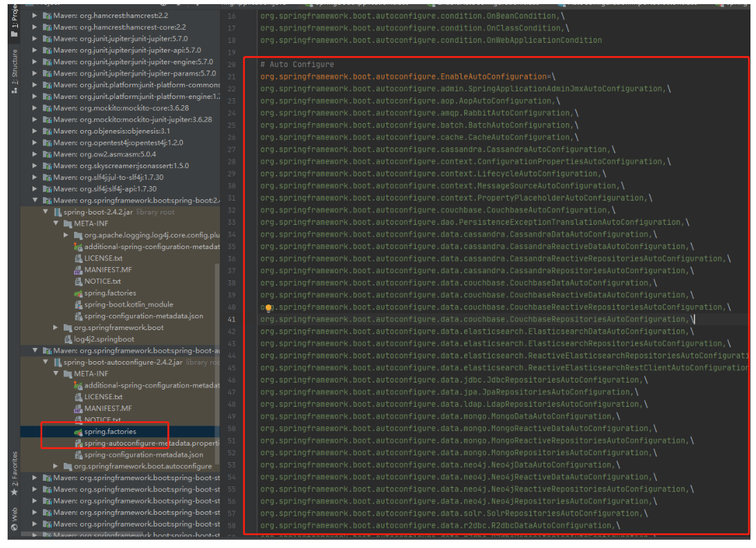The width and height of the screenshot is (756, 548).
Task: Expand Maven: junit-jupiter-engine:5.7.0 library
Action: click(35, 62)
